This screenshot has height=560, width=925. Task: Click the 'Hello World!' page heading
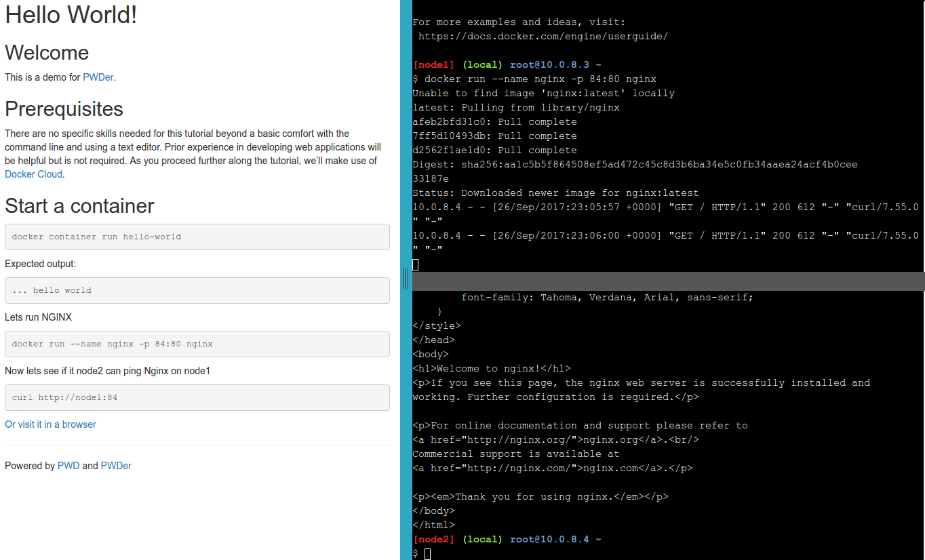point(71,15)
